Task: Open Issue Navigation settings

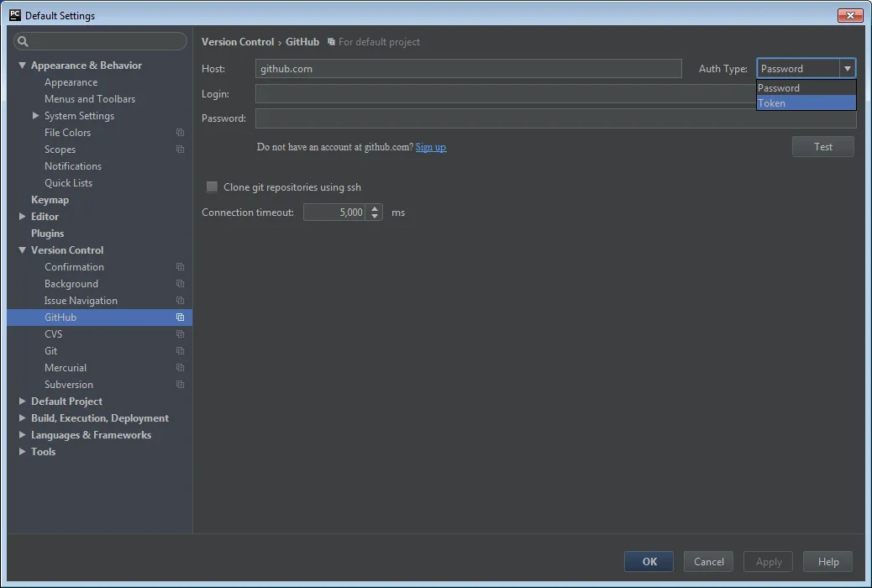Action: pyautogui.click(x=81, y=301)
